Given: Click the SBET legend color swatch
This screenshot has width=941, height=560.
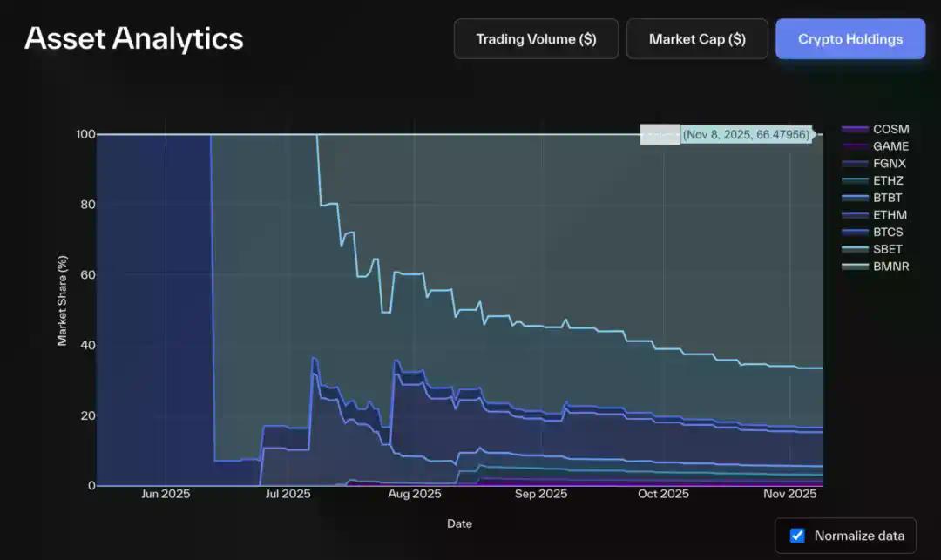Looking at the screenshot, I should (855, 249).
